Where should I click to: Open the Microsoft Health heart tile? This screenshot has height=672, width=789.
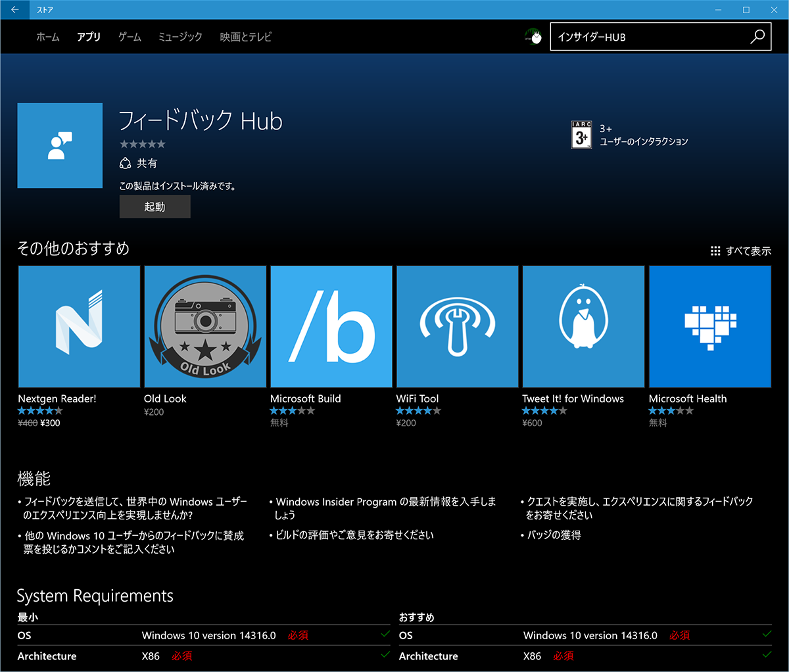[710, 327]
